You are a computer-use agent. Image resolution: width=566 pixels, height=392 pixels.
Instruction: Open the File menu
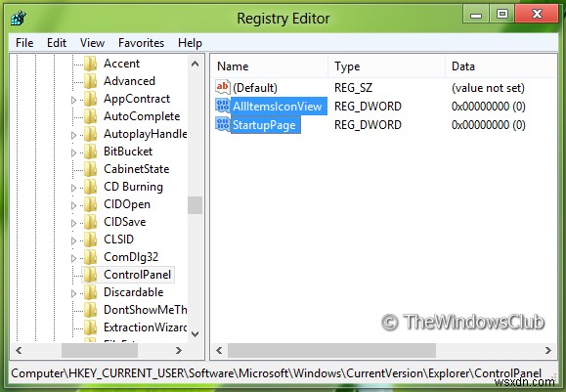(24, 43)
